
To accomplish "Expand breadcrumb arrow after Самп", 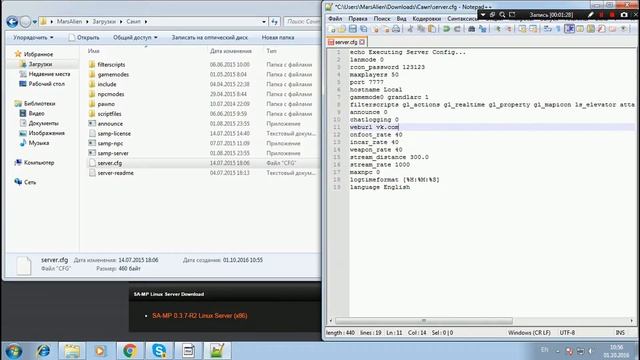I will click(x=146, y=22).
